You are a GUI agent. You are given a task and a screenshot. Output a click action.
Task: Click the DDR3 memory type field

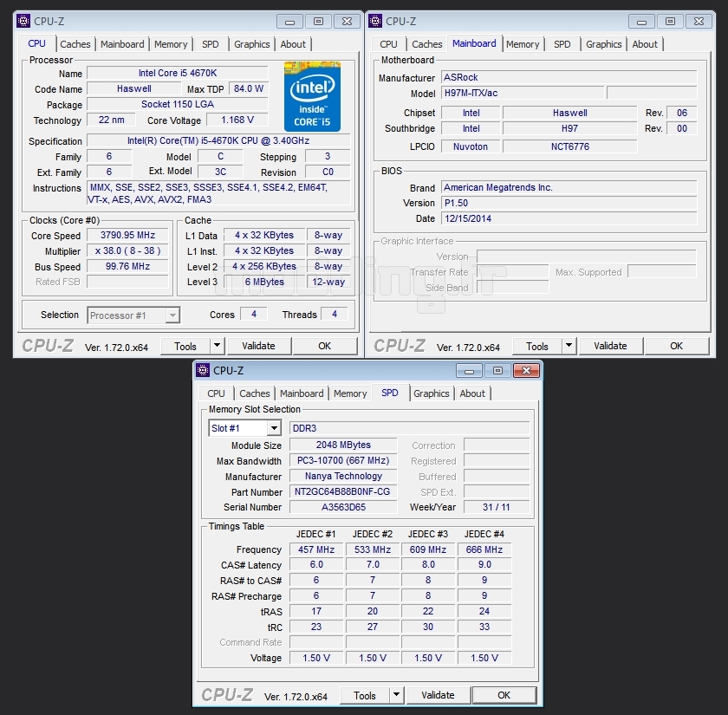(409, 428)
